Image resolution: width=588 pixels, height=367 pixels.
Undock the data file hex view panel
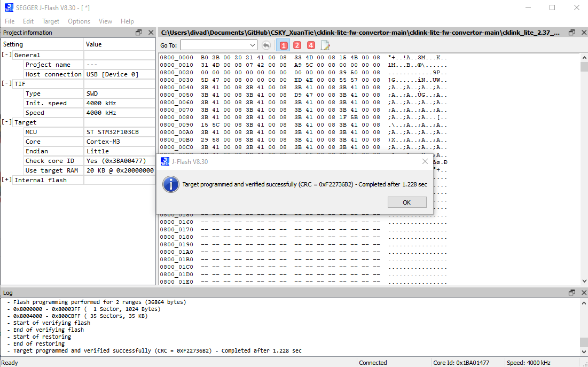(572, 33)
